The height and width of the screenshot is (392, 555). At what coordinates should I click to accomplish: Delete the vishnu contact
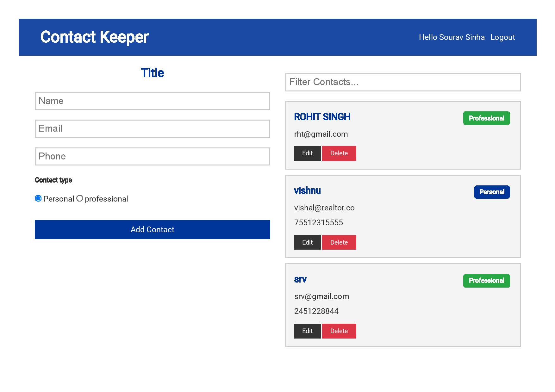(339, 242)
